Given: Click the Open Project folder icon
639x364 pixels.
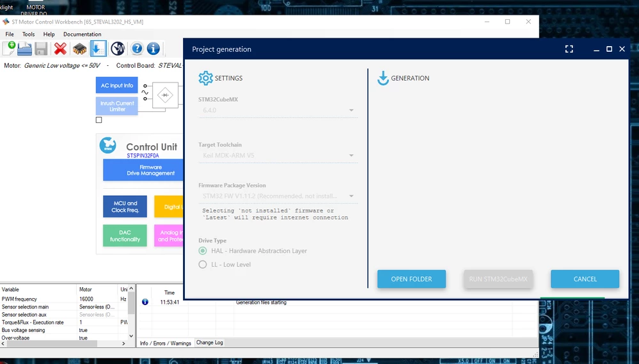Looking at the screenshot, I should [x=24, y=49].
